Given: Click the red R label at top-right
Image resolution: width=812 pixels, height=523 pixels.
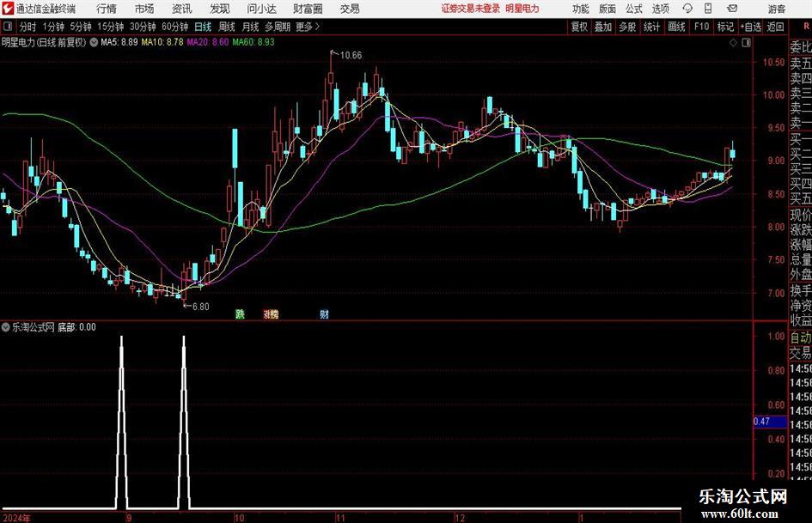Looking at the screenshot, I should (806, 27).
